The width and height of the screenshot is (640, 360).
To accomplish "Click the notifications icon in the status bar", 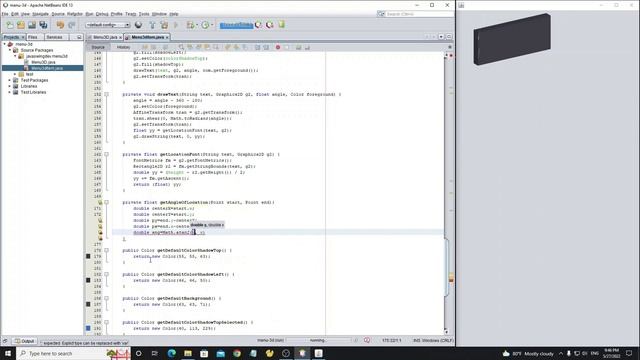I will pyautogui.click(x=367, y=340).
